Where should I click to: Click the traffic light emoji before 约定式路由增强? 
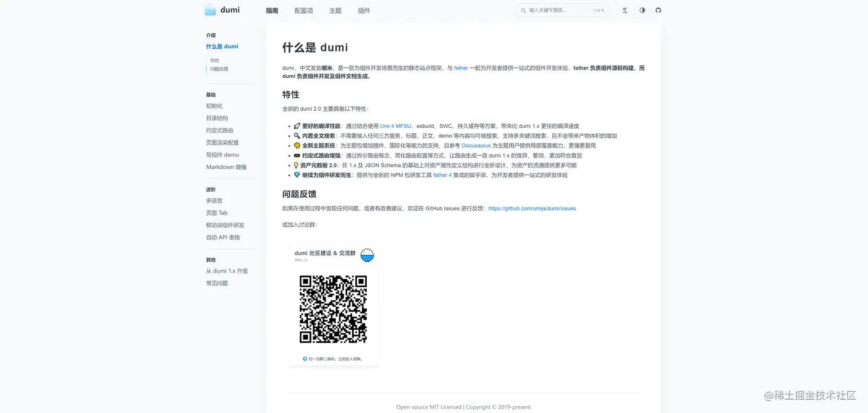point(297,155)
